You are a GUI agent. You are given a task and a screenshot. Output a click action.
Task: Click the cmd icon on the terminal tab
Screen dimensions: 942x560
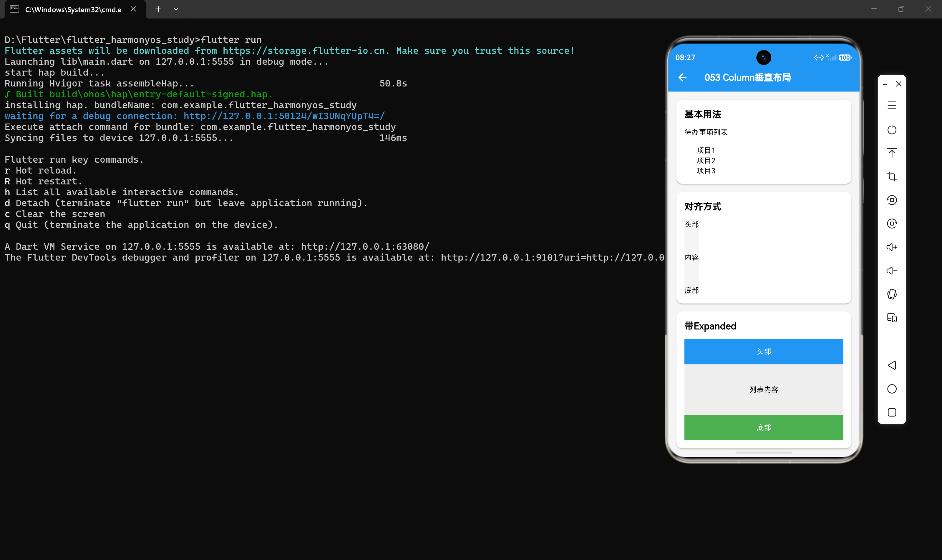14,9
